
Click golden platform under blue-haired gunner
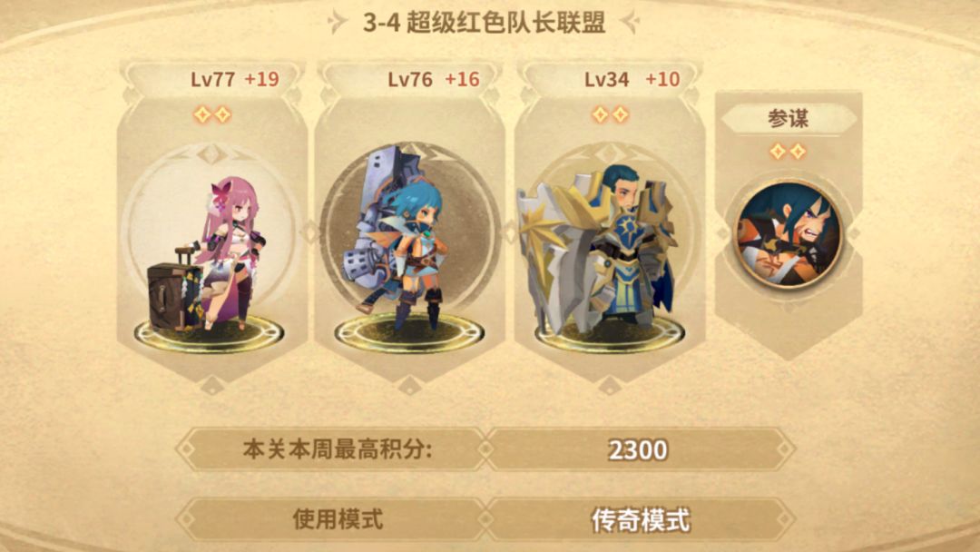coord(409,334)
